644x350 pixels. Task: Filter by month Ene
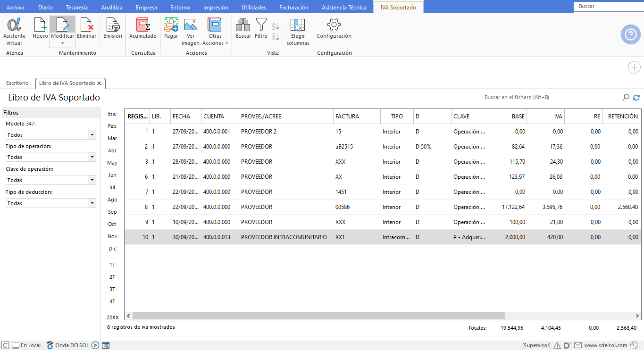112,114
